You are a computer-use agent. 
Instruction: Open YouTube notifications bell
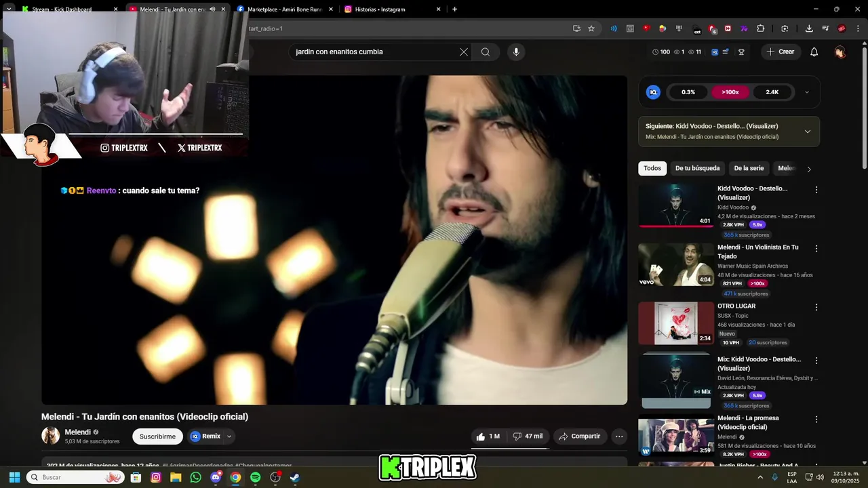[x=814, y=52]
